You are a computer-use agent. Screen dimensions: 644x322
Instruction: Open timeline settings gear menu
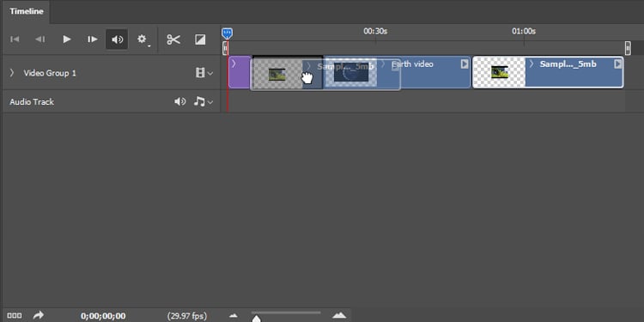click(143, 39)
